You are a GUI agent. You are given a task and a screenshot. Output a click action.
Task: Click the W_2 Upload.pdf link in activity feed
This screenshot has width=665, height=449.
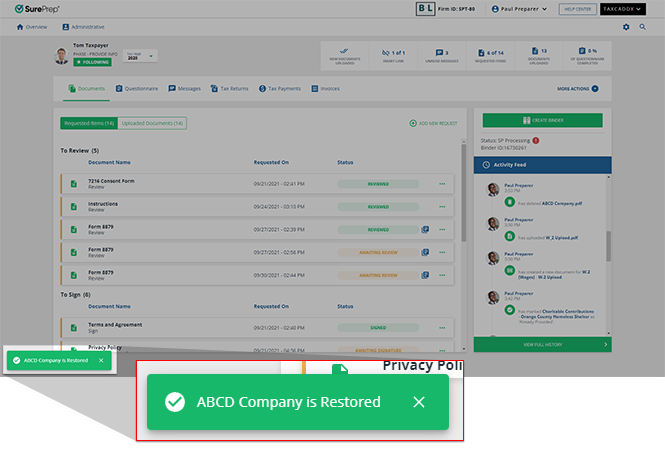[562, 238]
